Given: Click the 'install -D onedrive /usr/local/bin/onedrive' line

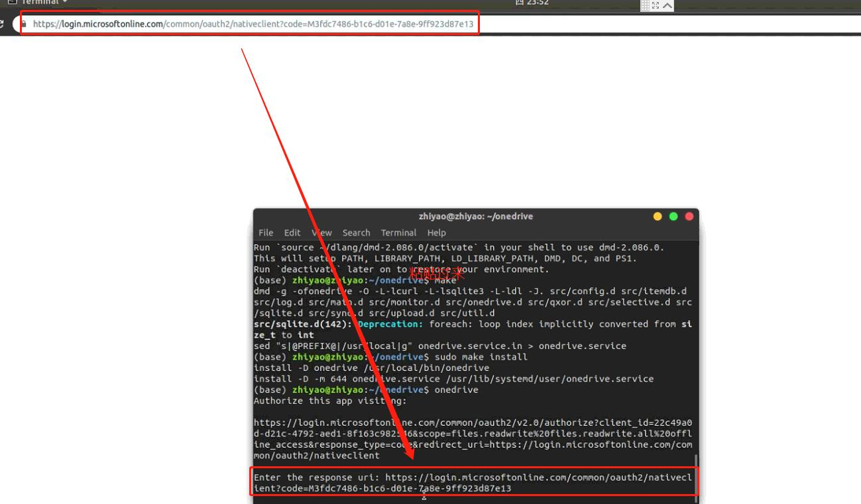Looking at the screenshot, I should click(x=371, y=368).
